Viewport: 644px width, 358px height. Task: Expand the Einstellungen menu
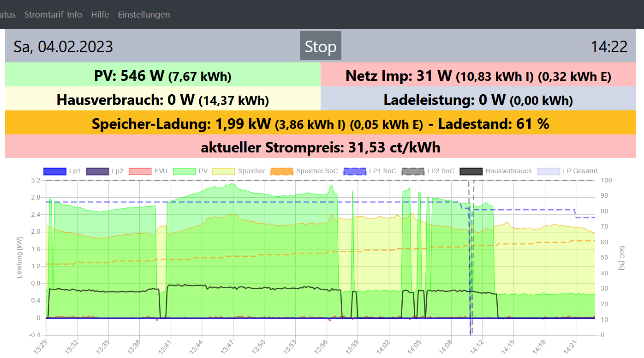(144, 14)
